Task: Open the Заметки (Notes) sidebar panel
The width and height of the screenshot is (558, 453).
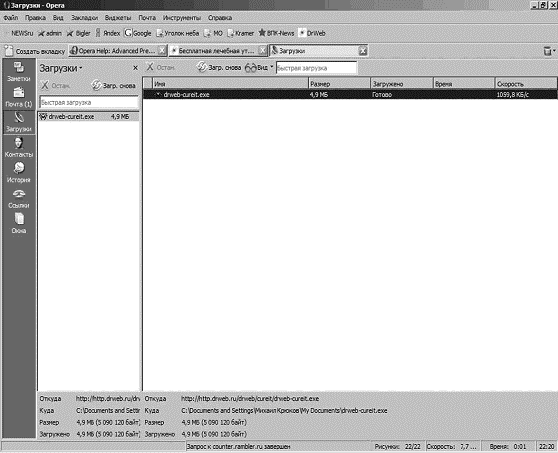Action: point(19,72)
